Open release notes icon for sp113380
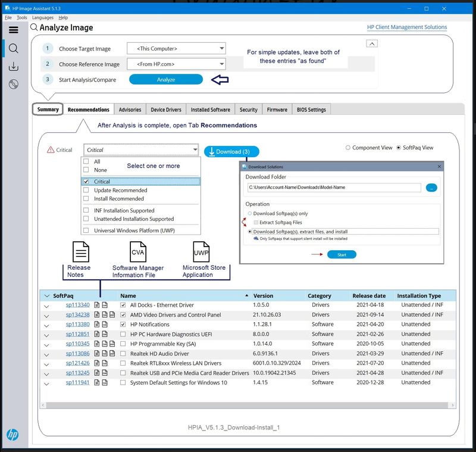Screen dimensions: 476x452 click(x=97, y=324)
